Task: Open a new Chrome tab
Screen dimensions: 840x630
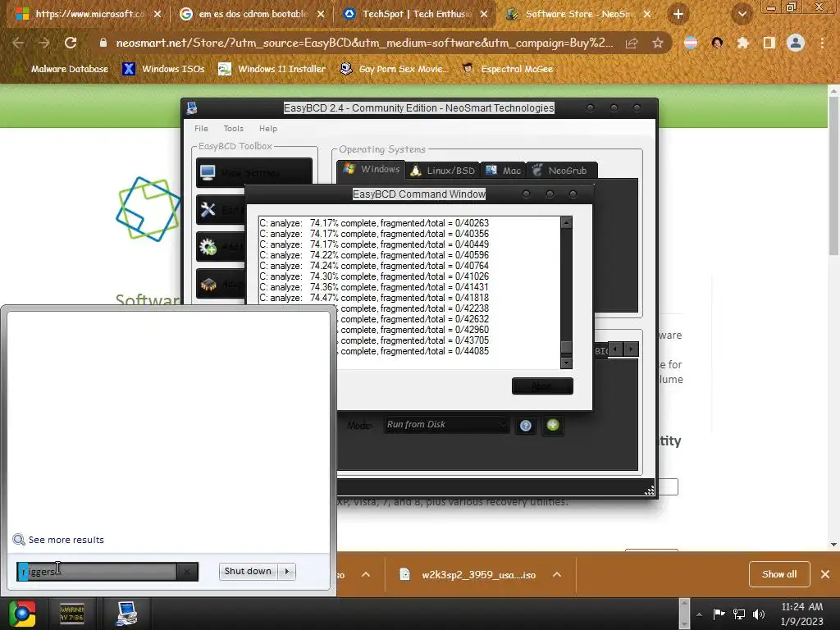Action: click(x=678, y=14)
